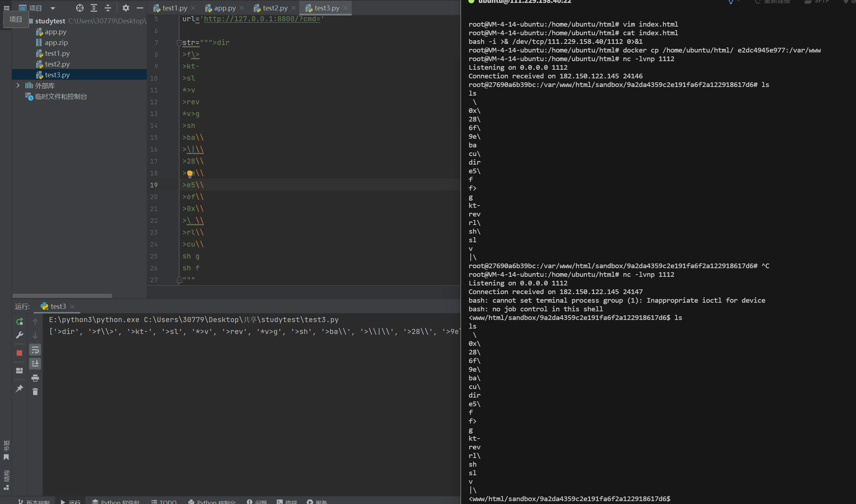Open 终端 terminal tool window
856x504 pixels.
click(x=287, y=501)
